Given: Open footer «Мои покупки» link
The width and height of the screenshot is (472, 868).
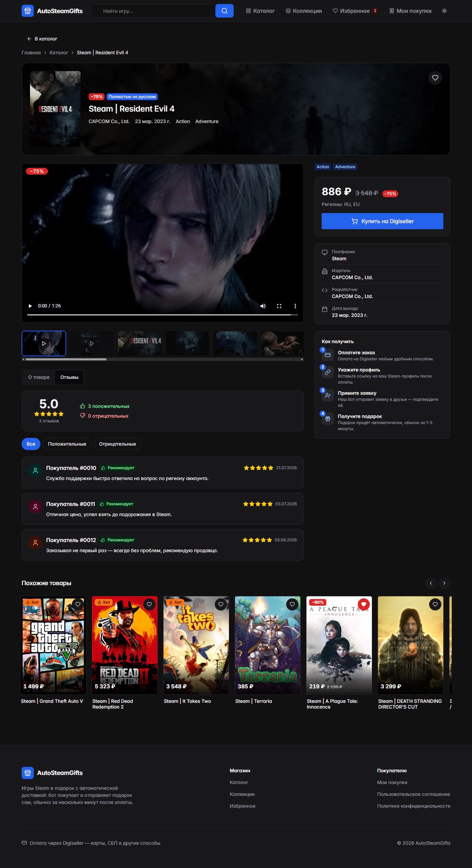Looking at the screenshot, I should tap(392, 782).
